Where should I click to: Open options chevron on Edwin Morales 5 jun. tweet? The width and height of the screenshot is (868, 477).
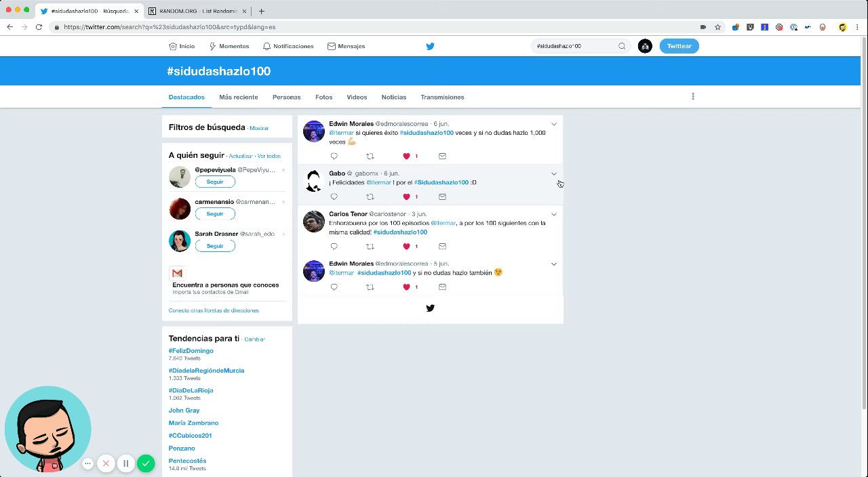coord(554,264)
